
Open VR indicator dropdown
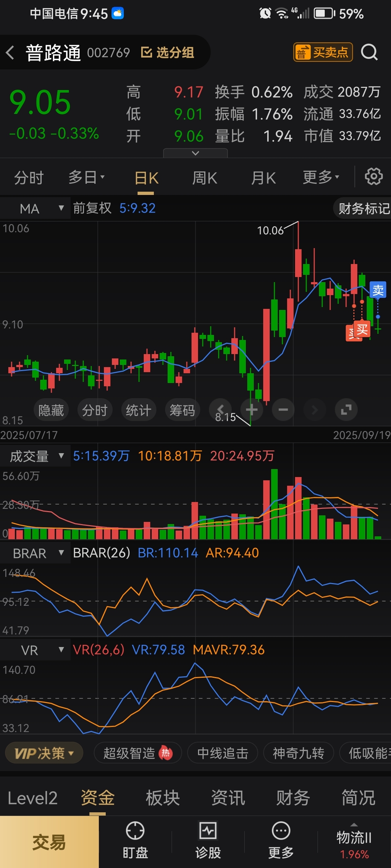point(35,650)
